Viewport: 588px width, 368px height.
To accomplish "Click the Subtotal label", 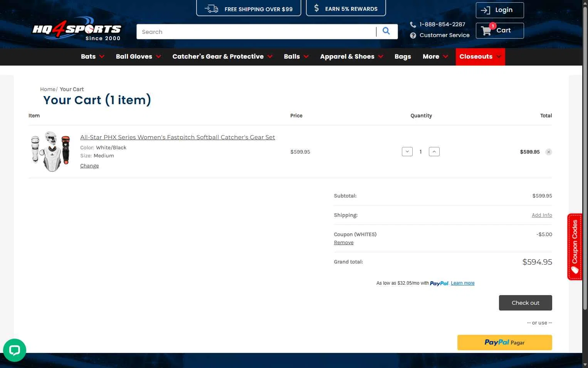I will pyautogui.click(x=345, y=196).
